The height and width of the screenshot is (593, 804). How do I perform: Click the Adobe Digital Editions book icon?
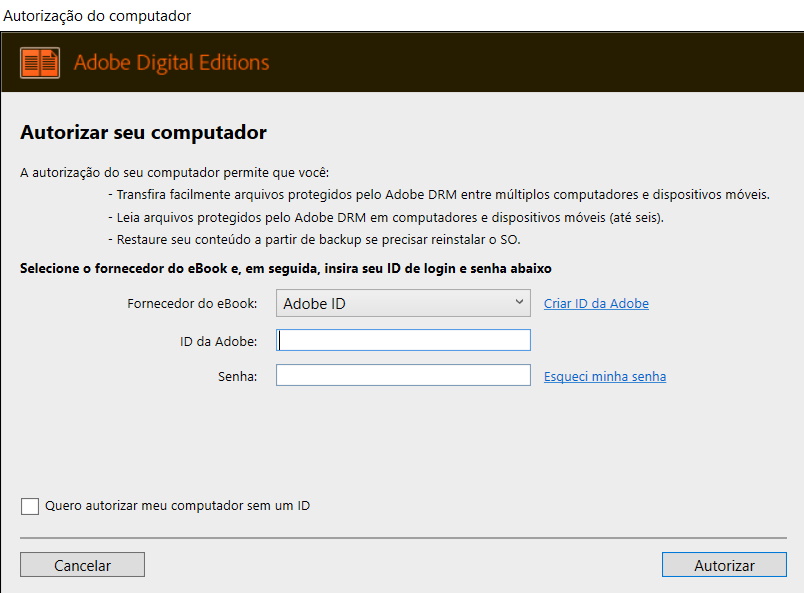[x=40, y=63]
